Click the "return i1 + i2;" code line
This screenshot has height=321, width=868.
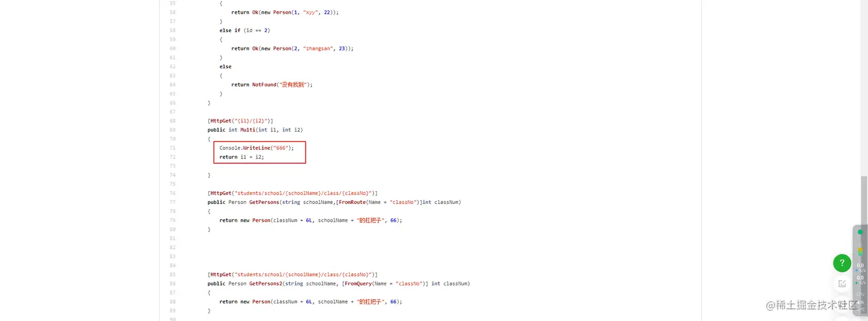[242, 157]
